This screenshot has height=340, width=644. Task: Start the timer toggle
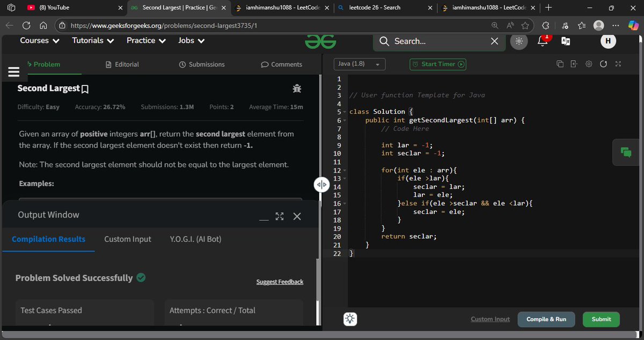[x=438, y=64]
